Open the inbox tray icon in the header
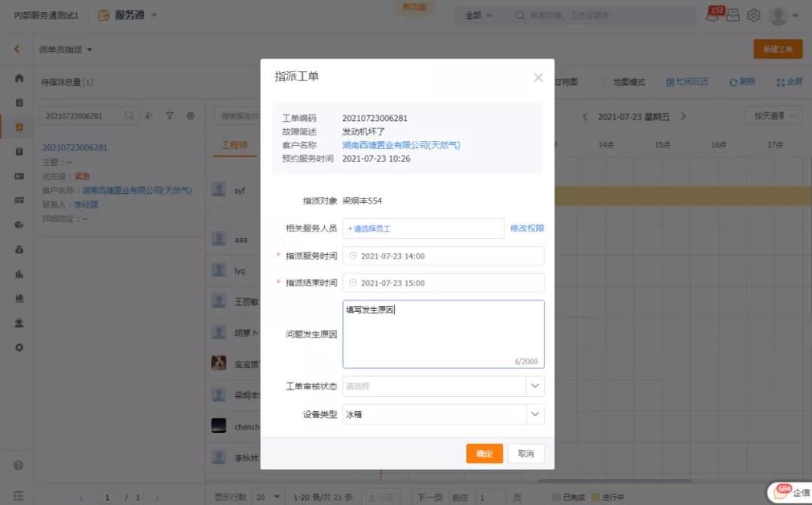The height and width of the screenshot is (505, 812). click(733, 15)
